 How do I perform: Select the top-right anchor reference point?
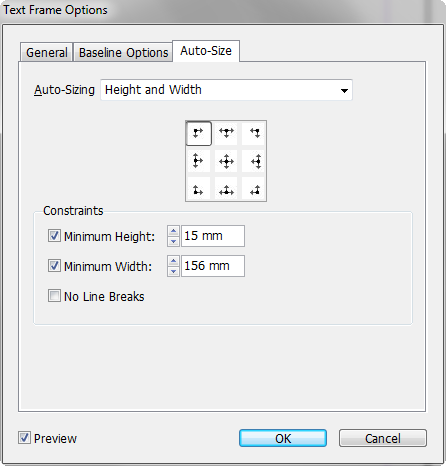pyautogui.click(x=253, y=133)
